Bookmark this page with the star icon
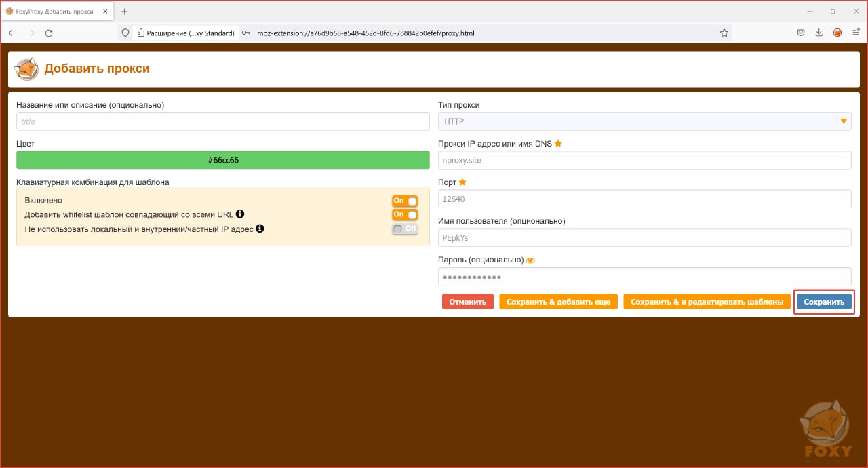The height and width of the screenshot is (468, 868). 724,33
